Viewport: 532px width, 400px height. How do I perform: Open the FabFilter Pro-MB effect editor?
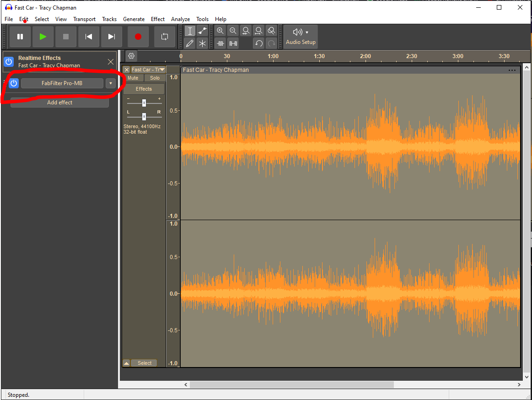(x=62, y=83)
